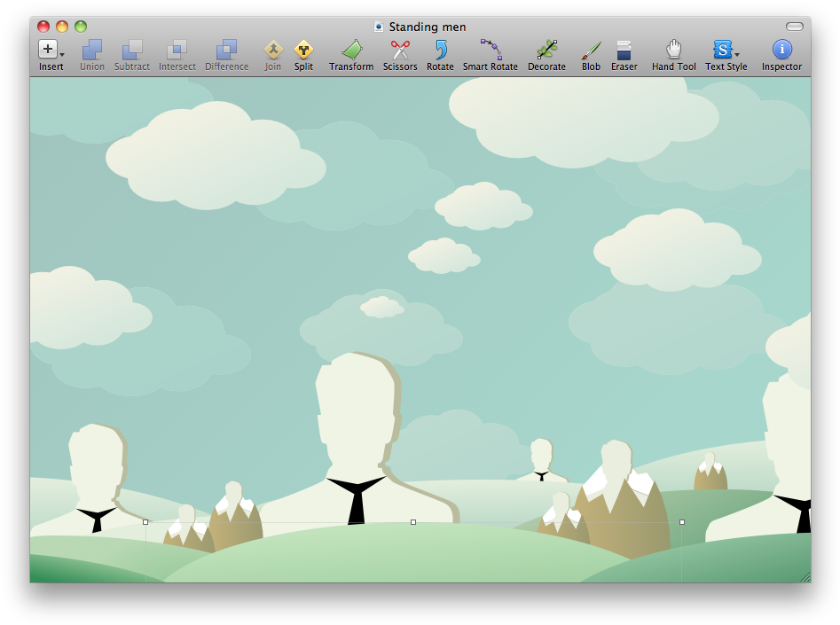The height and width of the screenshot is (625, 840).
Task: Select the Eraser tool
Action: click(x=624, y=56)
